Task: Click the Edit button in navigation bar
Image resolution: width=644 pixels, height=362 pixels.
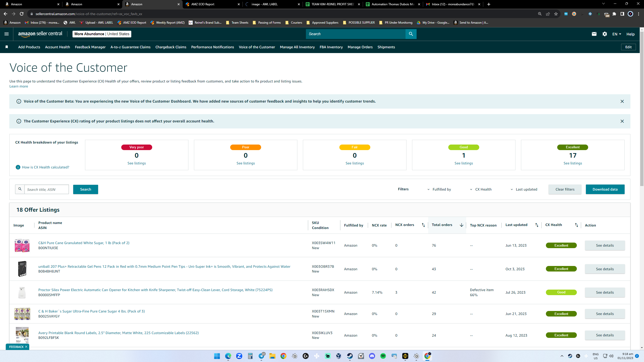Action: [x=628, y=47]
